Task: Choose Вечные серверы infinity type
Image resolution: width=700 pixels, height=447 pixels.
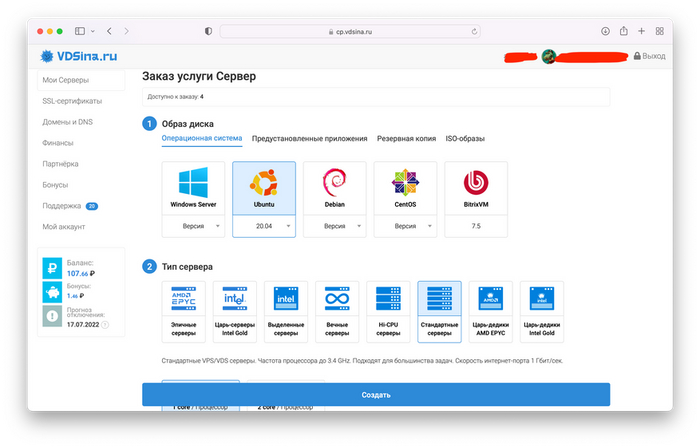Action: tap(337, 312)
